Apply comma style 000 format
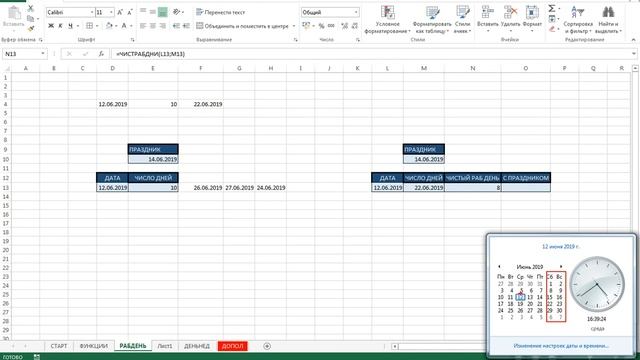The width and height of the screenshot is (640, 360). tap(331, 26)
